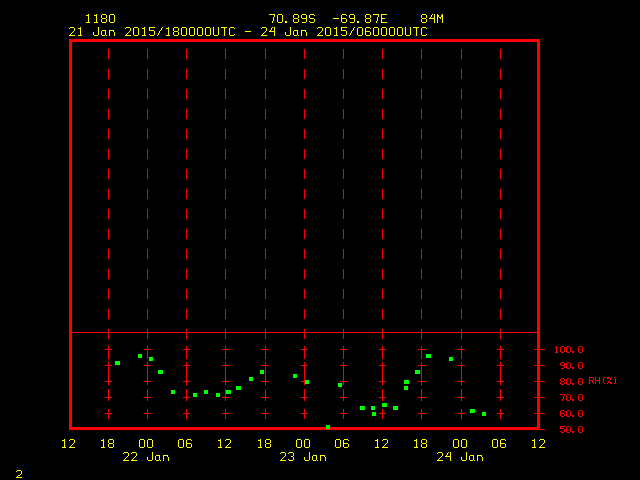640x480 pixels.
Task: Click the elevation label "84M"
Action: pyautogui.click(x=432, y=19)
